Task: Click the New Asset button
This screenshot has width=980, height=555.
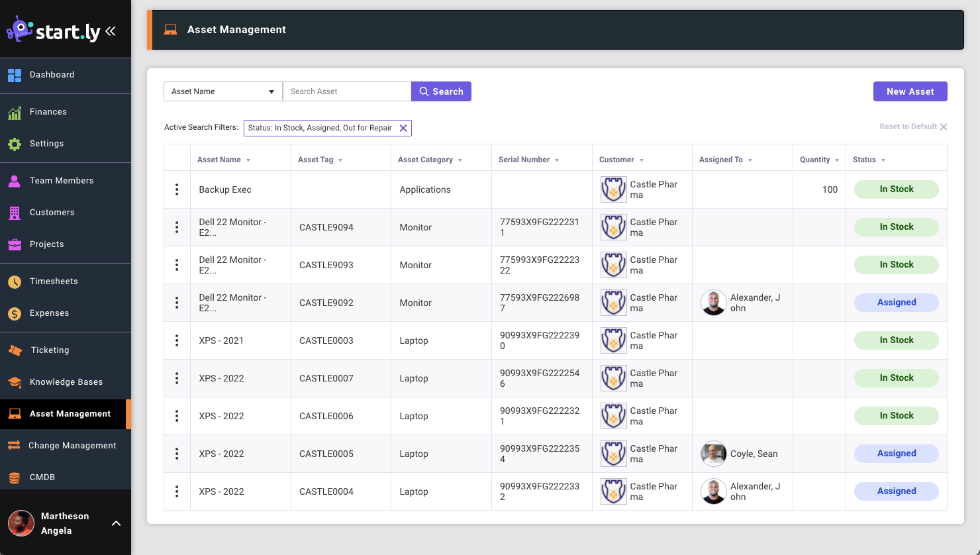Action: coord(910,91)
